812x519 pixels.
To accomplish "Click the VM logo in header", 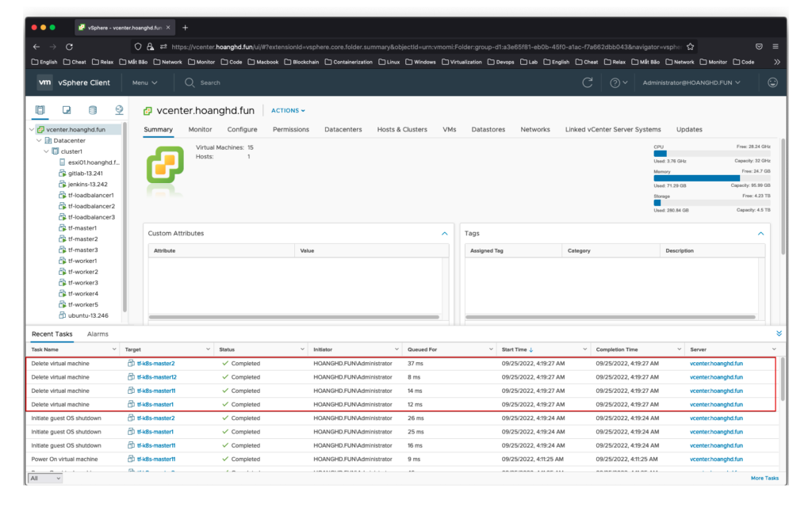I will coord(45,82).
